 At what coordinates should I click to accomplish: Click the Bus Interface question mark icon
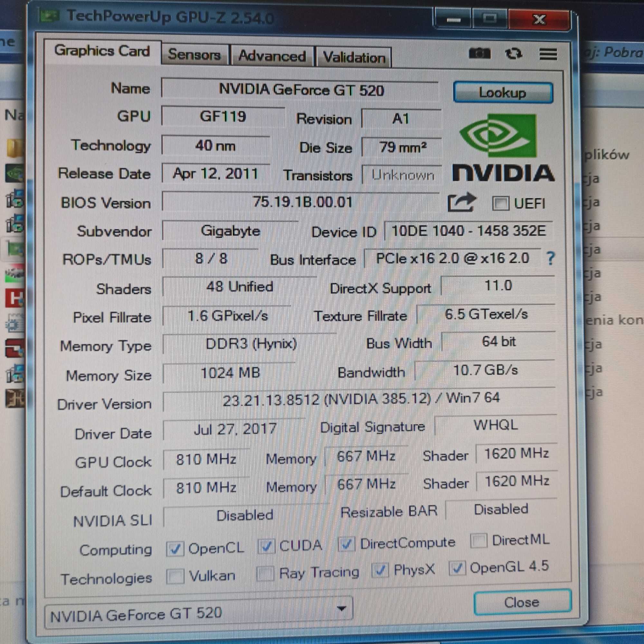[550, 258]
